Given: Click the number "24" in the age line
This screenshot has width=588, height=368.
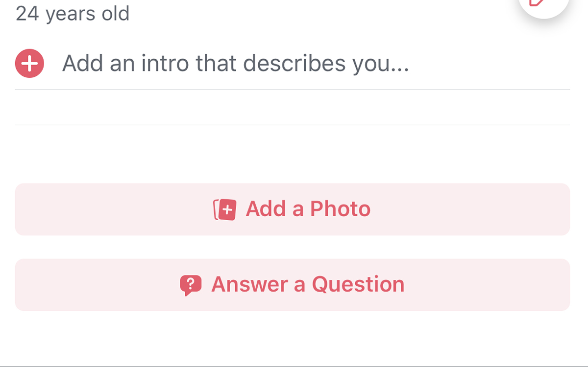Looking at the screenshot, I should (27, 14).
